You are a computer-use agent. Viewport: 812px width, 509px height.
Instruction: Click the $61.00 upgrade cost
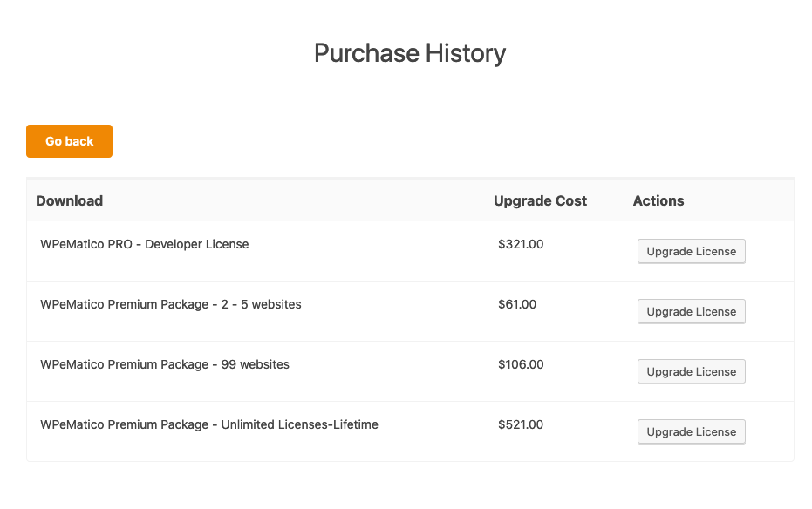coord(517,304)
